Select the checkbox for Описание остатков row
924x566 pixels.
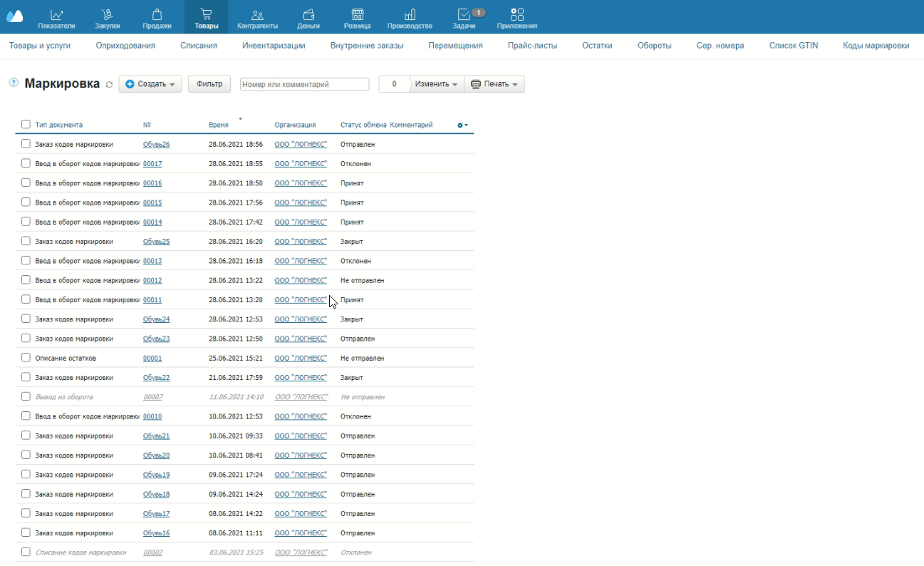point(26,358)
